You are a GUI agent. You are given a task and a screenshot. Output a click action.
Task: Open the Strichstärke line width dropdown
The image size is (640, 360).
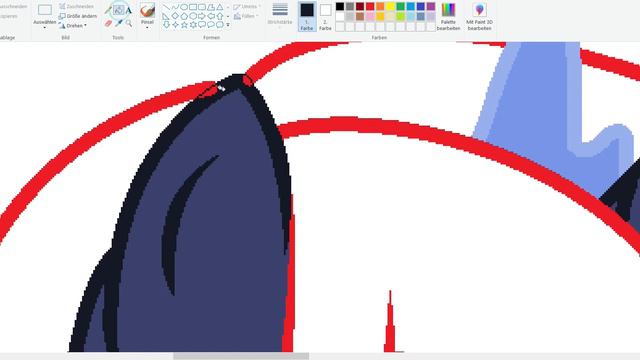(280, 16)
